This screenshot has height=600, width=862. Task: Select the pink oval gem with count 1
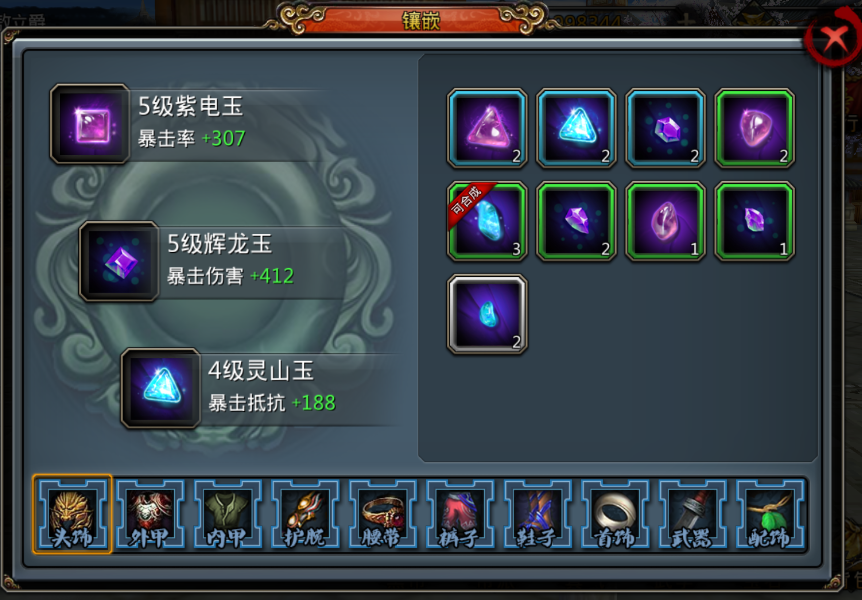665,221
